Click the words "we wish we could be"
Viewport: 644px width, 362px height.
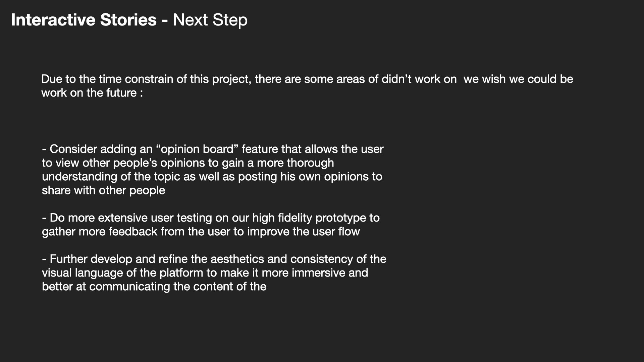pyautogui.click(x=518, y=79)
